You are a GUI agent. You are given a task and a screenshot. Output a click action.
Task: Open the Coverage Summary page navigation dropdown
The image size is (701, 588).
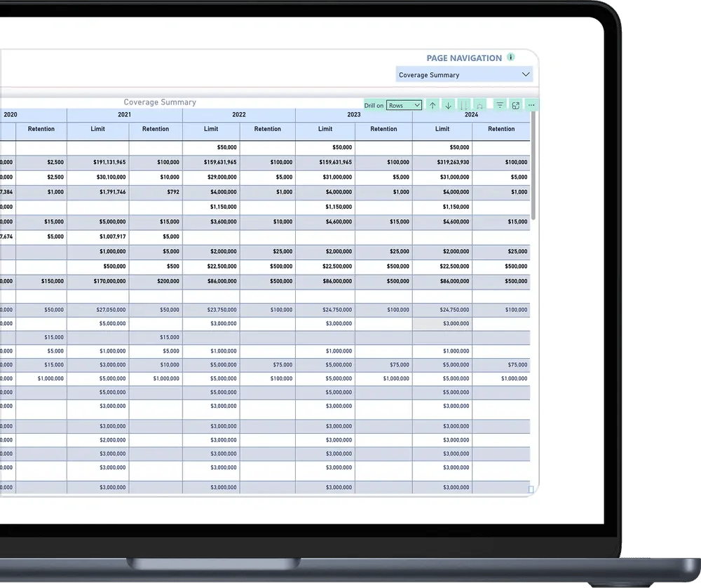[x=465, y=74]
